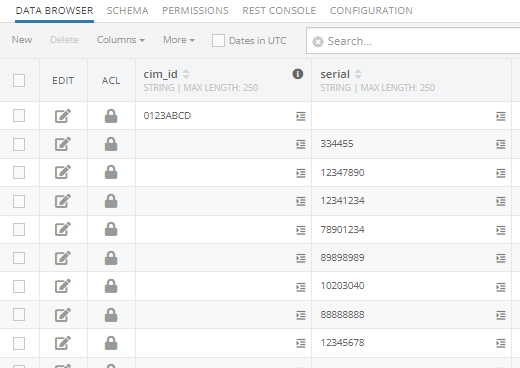Expand the serial cell editor in row 0123ABCD
520x368 pixels.
click(501, 116)
